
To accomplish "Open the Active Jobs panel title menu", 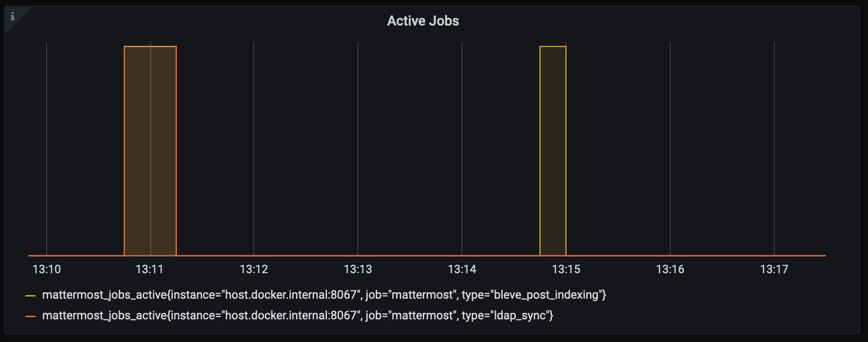I will 423,21.
